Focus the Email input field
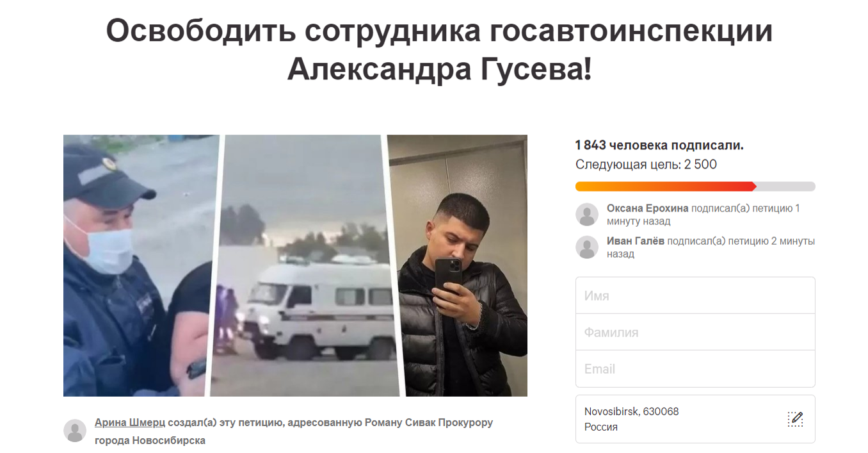This screenshot has height=453, width=868. click(x=695, y=368)
